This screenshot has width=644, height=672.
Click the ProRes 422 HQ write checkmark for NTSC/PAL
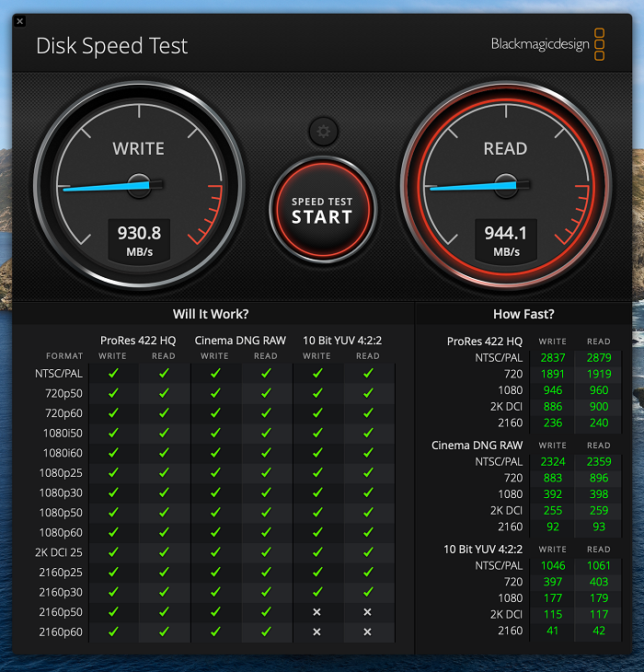(113, 374)
